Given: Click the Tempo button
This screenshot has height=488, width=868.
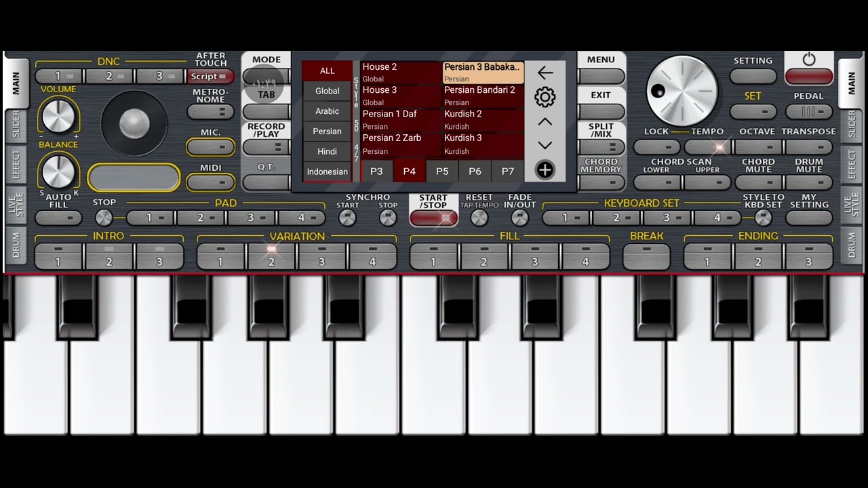Looking at the screenshot, I should (707, 147).
